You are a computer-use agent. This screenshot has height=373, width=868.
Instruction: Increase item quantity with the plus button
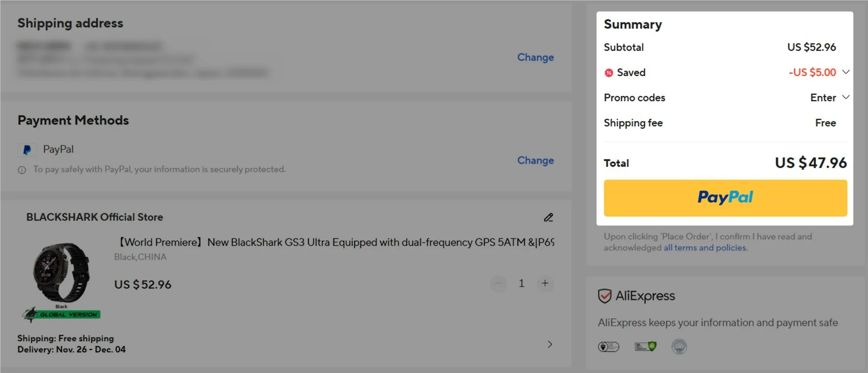coord(545,284)
